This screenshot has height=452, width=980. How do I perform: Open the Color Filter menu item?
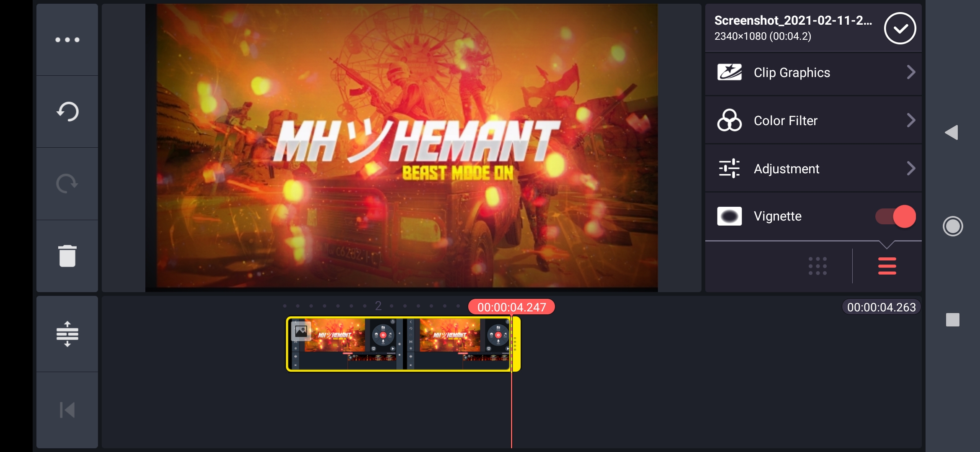click(785, 121)
